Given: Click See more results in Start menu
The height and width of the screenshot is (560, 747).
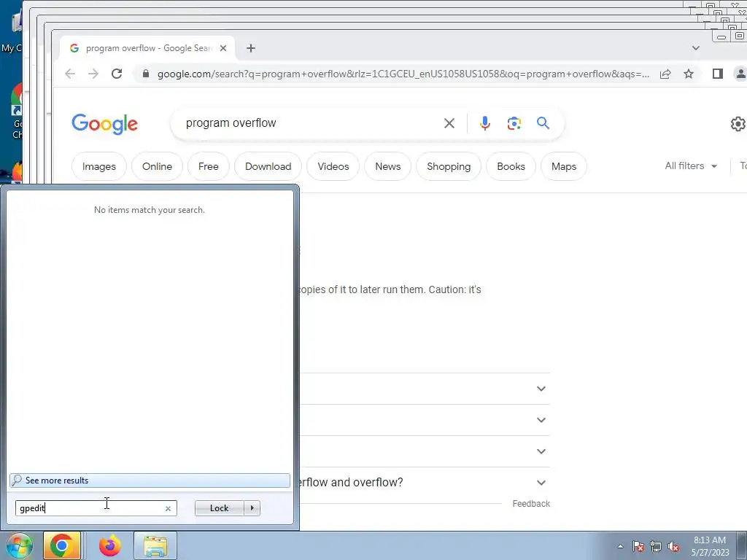Looking at the screenshot, I should pos(150,481).
